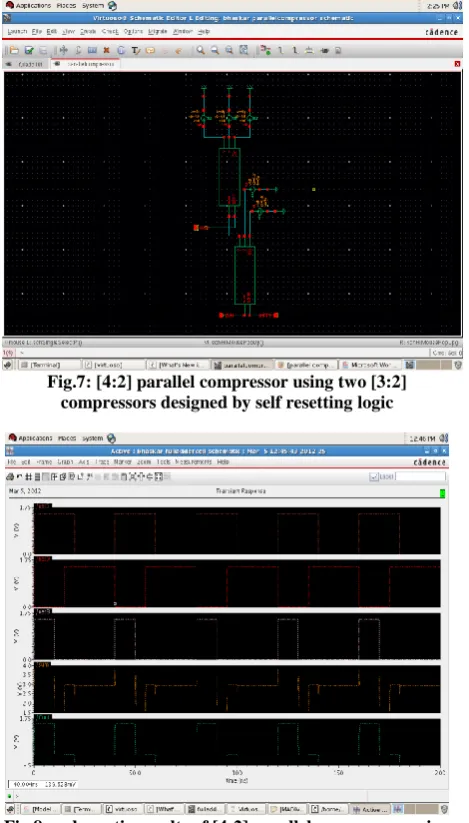This screenshot has width=469, height=823.
Task: Select the cross-arrow Move tool icon
Action: (x=63, y=50)
